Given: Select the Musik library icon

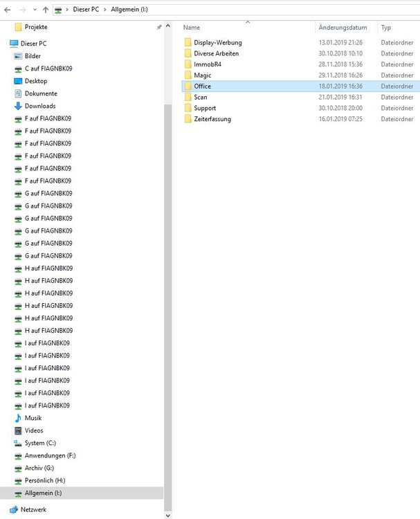Looking at the screenshot, I should [18, 418].
